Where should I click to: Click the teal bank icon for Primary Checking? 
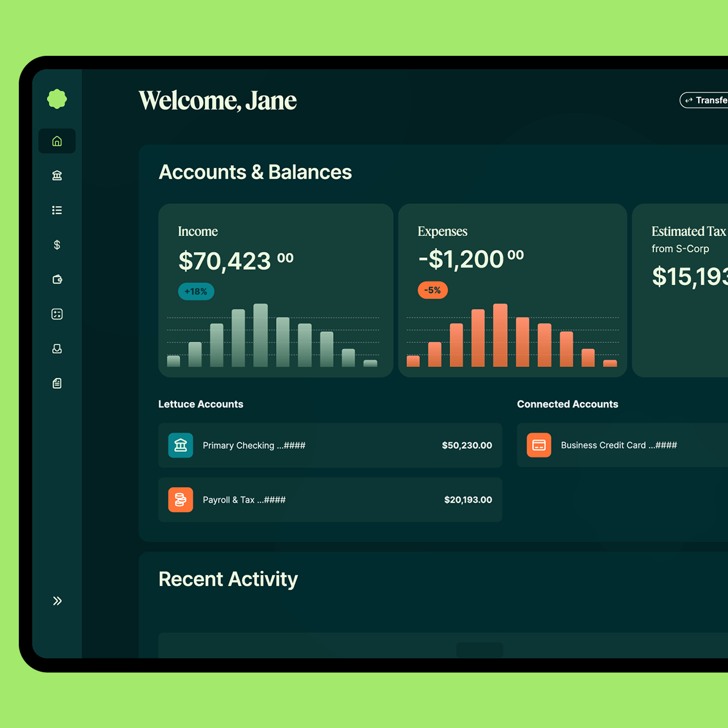click(x=181, y=445)
